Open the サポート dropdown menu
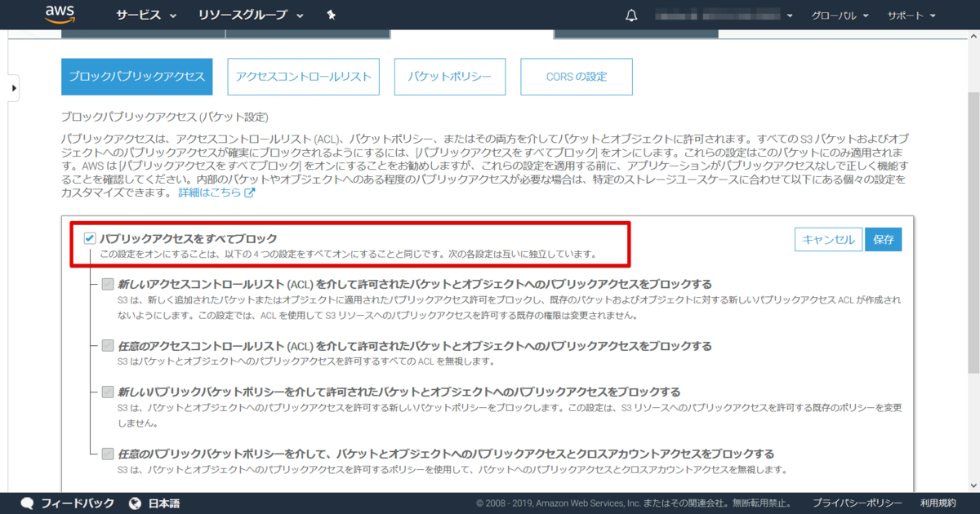980x514 pixels. coord(911,16)
